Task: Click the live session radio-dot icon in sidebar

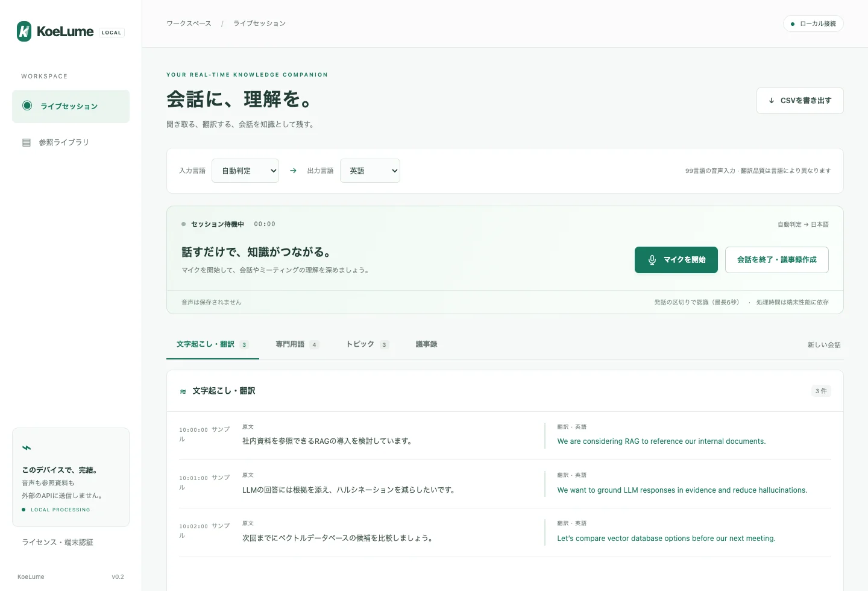Action: point(27,106)
